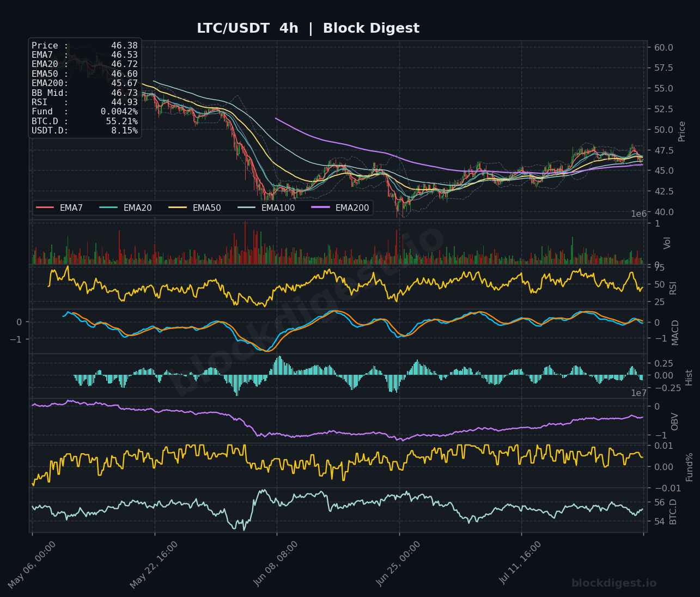Click the Fund 0.0042% value row
The width and height of the screenshot is (700, 597).
[x=84, y=112]
